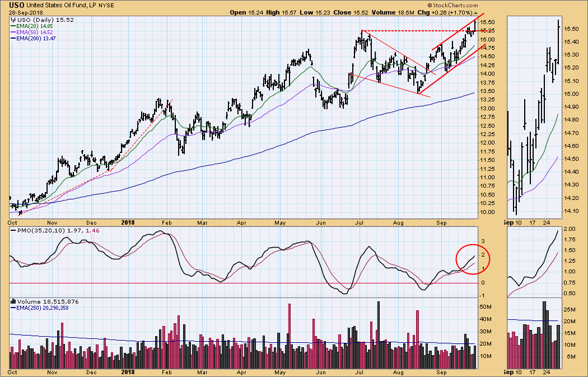This screenshot has height=377, width=588.
Task: Click the 14.90 label in zoom panel
Action: (572, 107)
